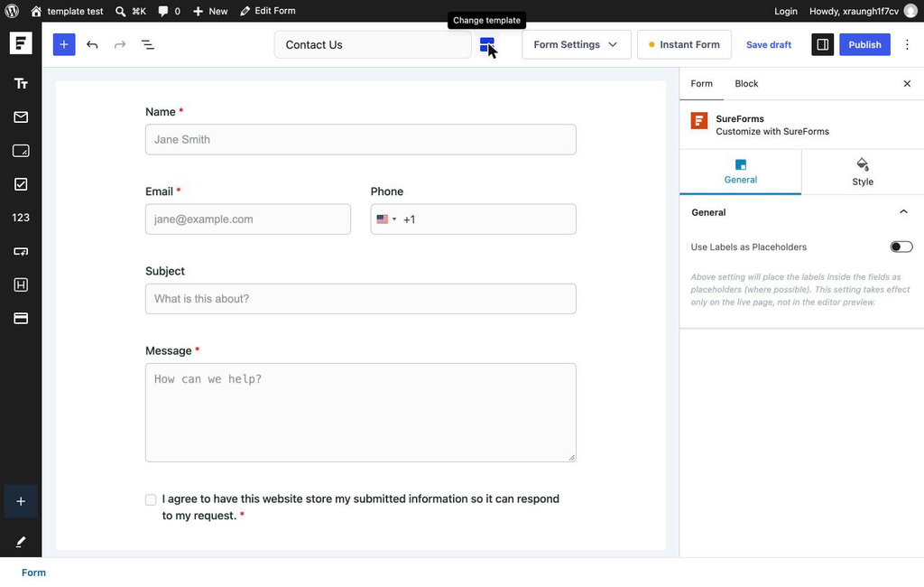924x587 pixels.
Task: Select the Form tab in sidebar
Action: (701, 84)
